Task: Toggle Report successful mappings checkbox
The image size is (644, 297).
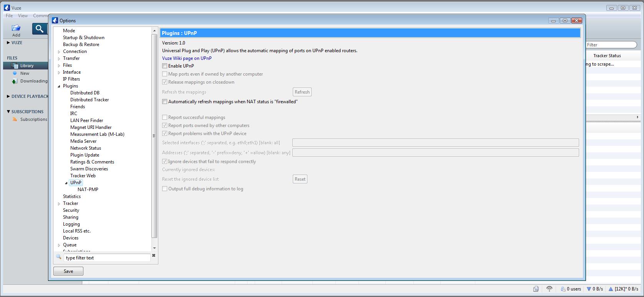Action: point(164,117)
